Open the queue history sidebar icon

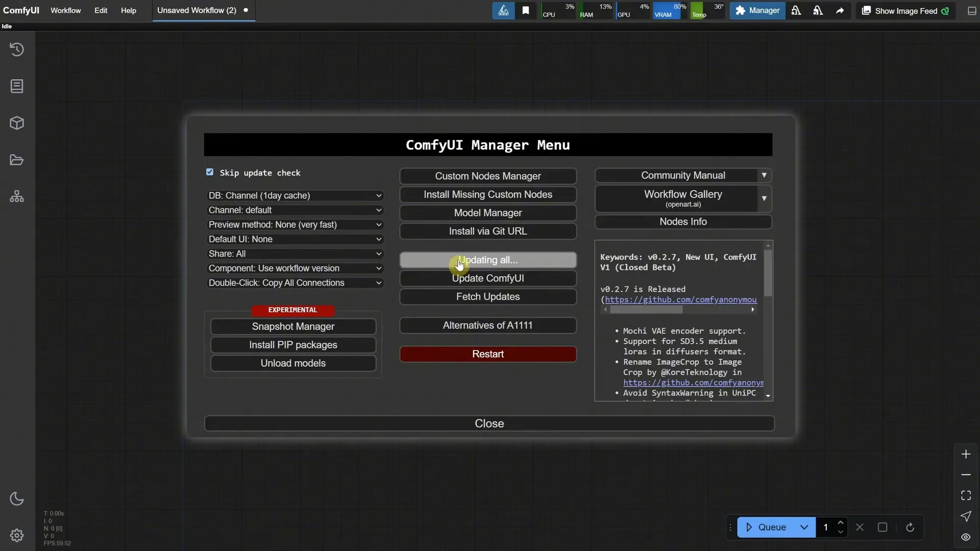pos(17,49)
